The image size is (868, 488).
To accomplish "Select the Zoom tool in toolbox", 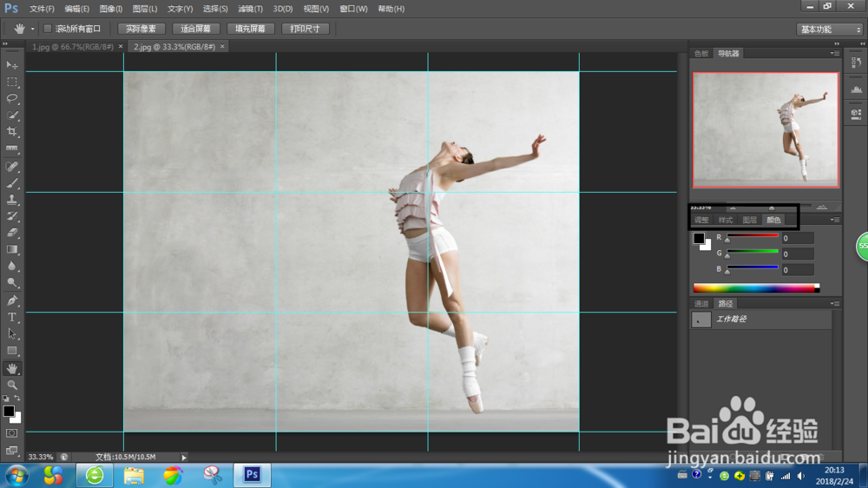I will pos(12,385).
